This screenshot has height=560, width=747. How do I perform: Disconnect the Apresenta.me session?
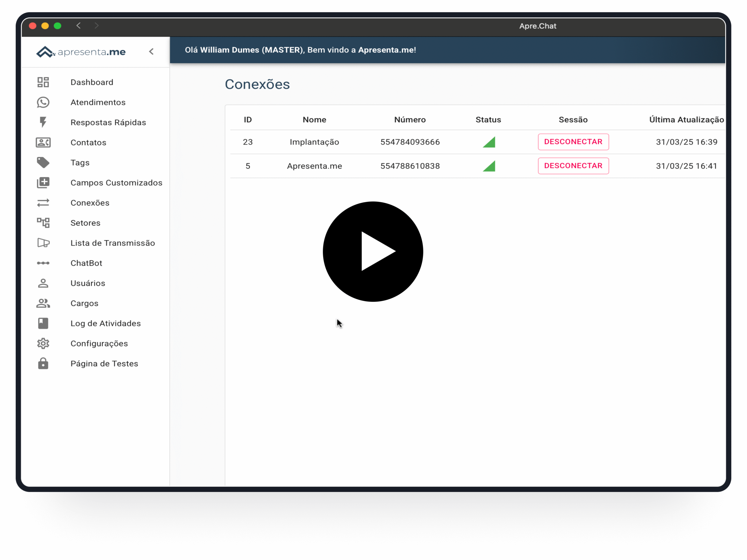point(573,166)
